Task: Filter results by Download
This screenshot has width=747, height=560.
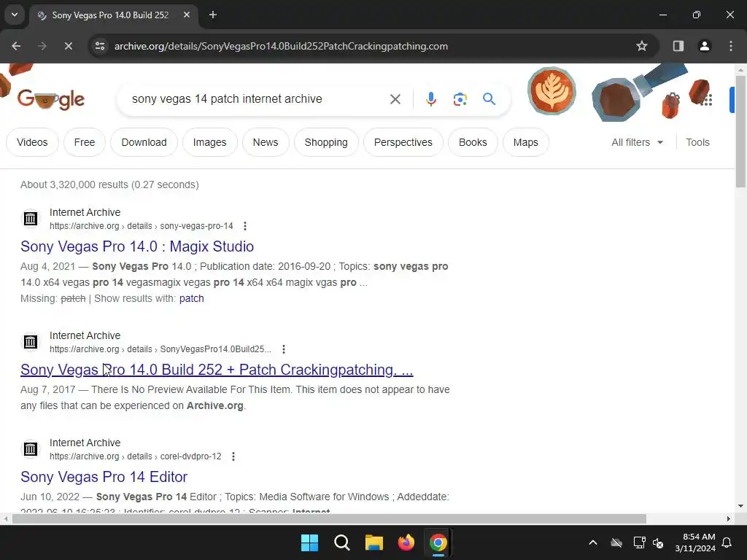Action: point(144,142)
